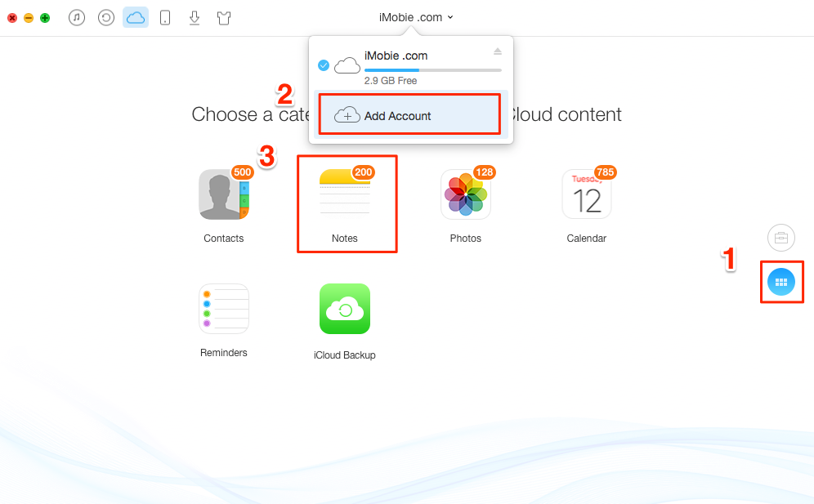Open the device manager phone icon
The image size is (814, 504).
[x=165, y=18]
